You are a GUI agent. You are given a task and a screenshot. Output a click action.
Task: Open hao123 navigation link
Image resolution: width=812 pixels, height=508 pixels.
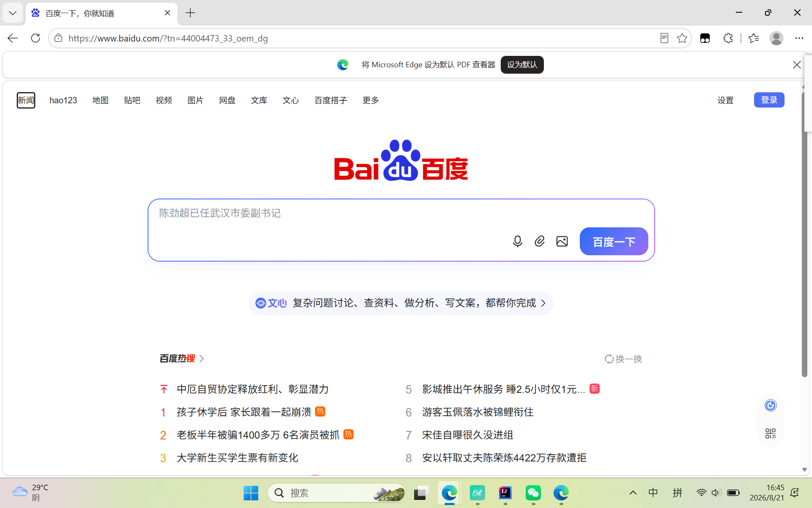(x=63, y=100)
